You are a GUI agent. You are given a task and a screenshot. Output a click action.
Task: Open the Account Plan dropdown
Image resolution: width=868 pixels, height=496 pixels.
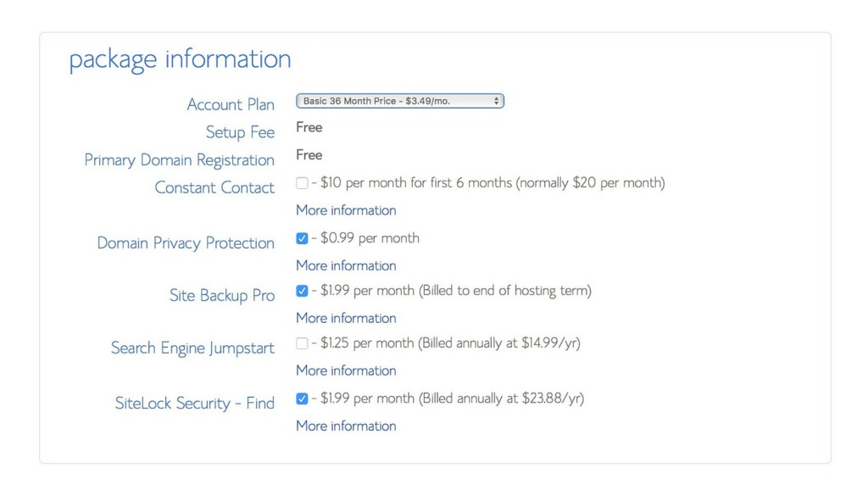(398, 100)
